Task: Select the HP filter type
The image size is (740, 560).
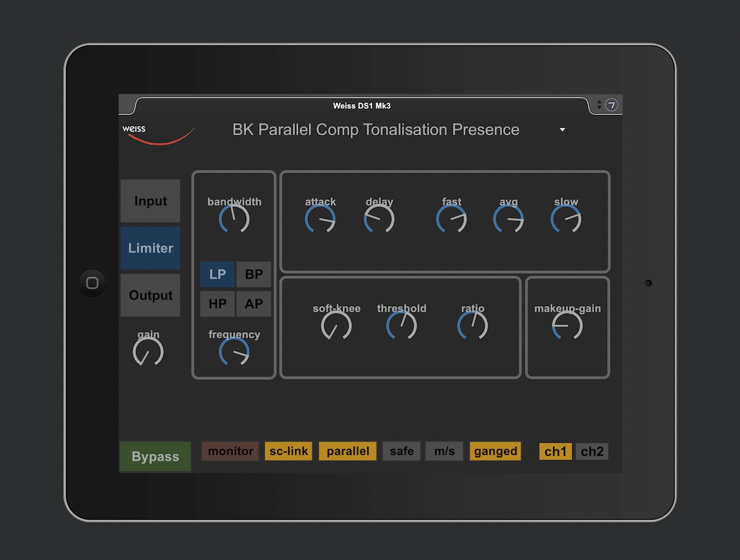Action: [217, 304]
